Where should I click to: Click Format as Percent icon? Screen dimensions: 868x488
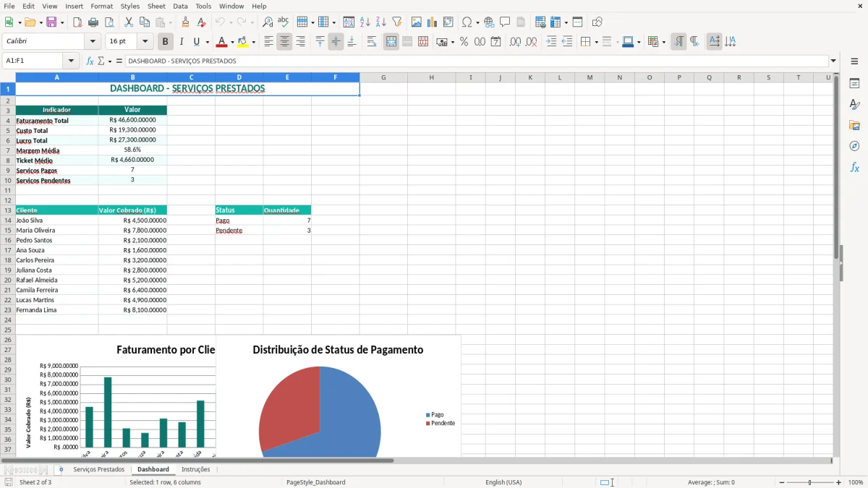click(464, 42)
